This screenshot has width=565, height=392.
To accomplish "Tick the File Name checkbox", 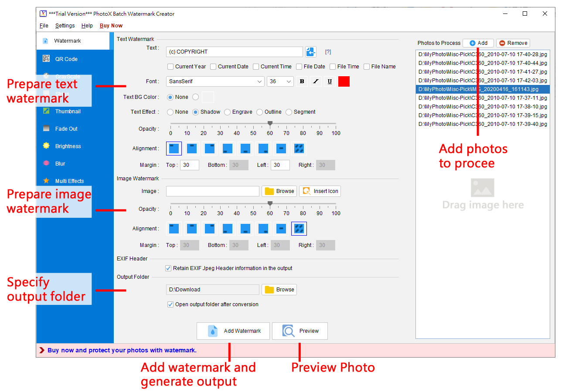I will pyautogui.click(x=367, y=67).
